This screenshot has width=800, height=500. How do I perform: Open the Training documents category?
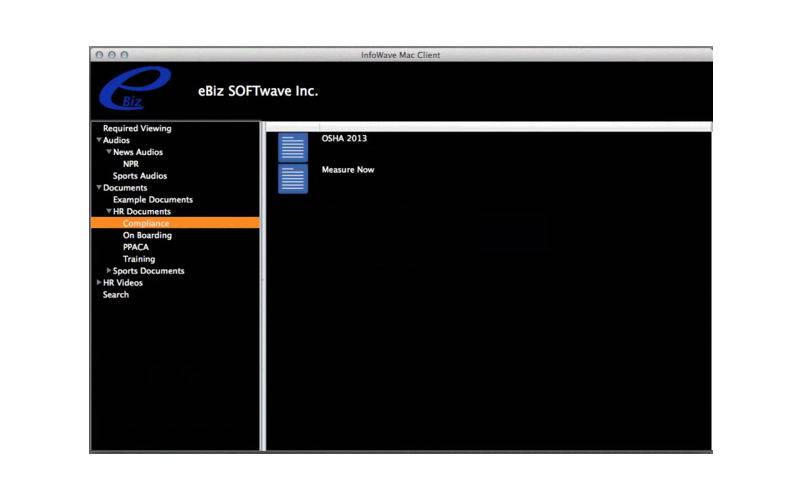point(139,259)
